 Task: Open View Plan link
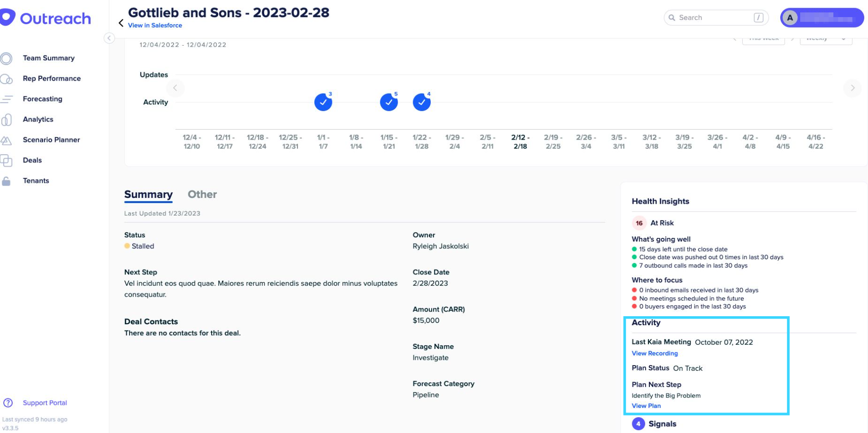[646, 405]
